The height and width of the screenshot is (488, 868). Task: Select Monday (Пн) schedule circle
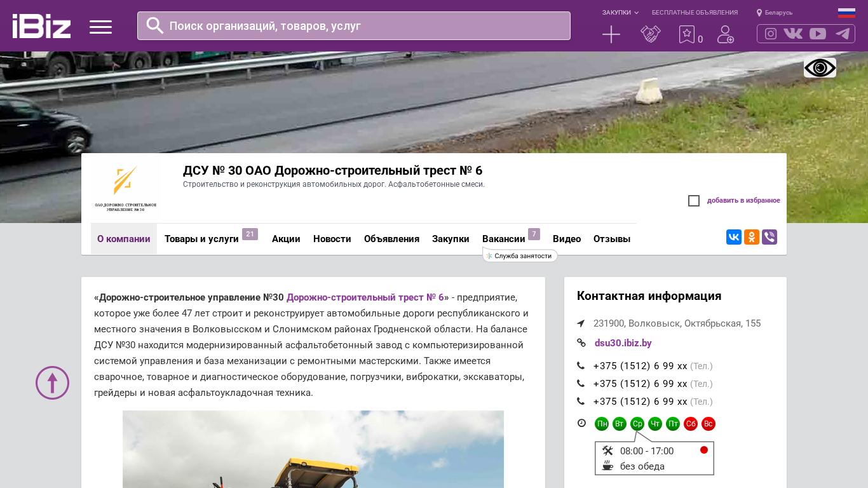click(x=602, y=424)
